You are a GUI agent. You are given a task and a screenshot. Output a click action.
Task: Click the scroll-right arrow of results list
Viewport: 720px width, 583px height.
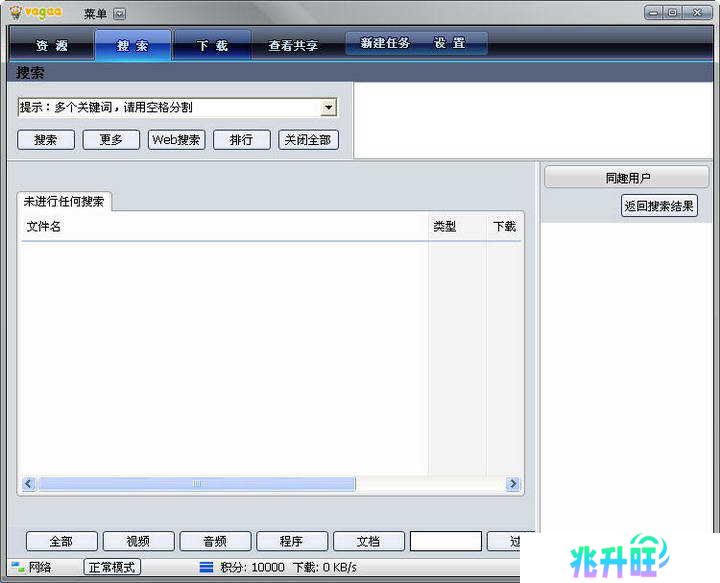(x=513, y=484)
